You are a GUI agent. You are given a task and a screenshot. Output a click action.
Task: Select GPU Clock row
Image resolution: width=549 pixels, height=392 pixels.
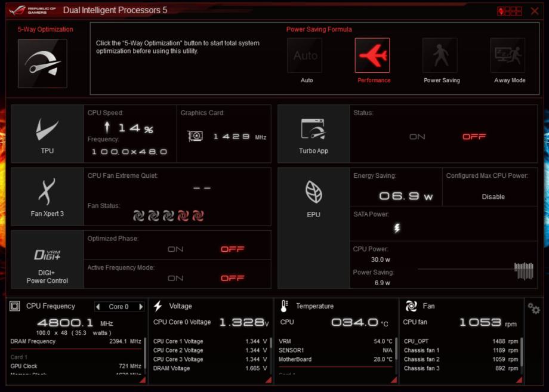76,366
